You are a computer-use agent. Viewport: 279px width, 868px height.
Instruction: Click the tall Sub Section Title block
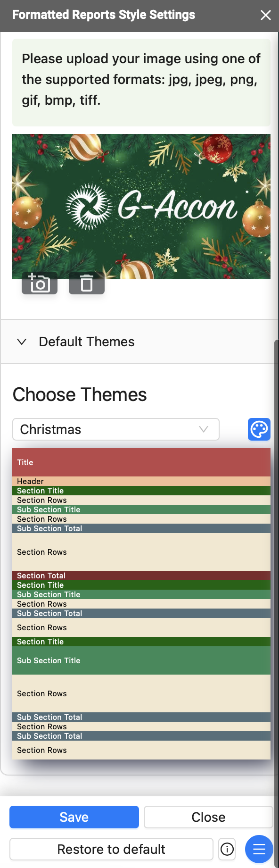coord(141,660)
